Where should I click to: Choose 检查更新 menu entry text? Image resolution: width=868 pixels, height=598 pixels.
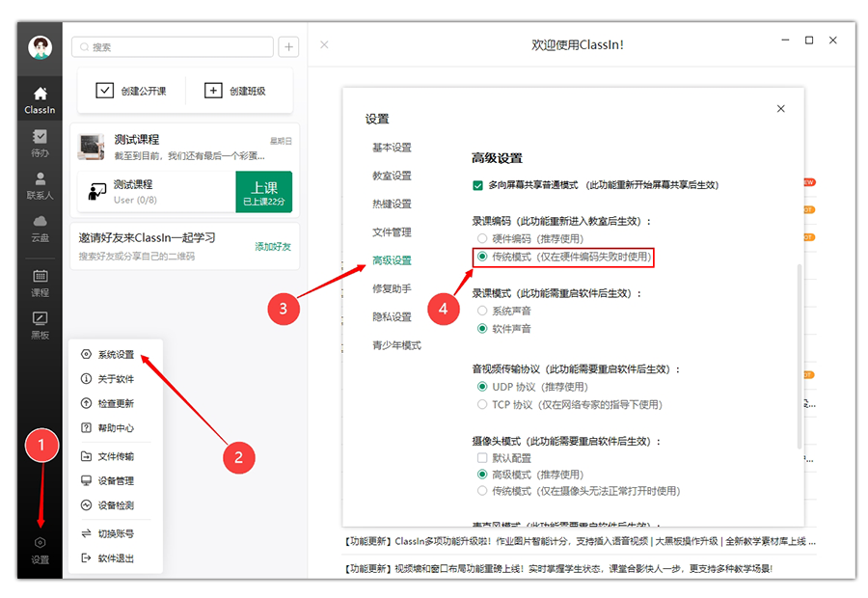tap(117, 403)
